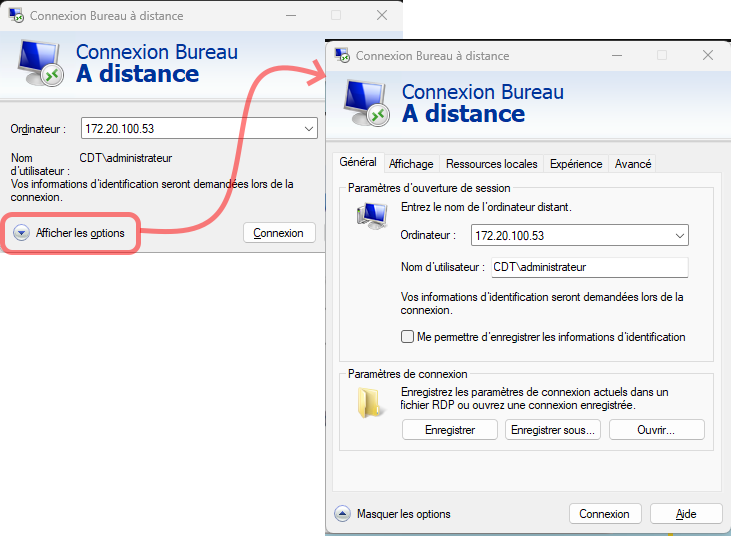Viewport: 736px width, 536px height.
Task: Close the small Connexion Bureau à distance window
Action: pos(382,15)
